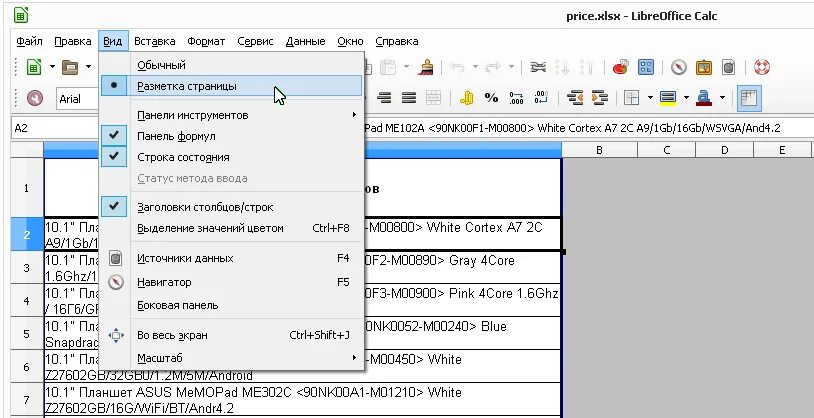Open the Redo history dropdown arrow
The image size is (814, 418).
pyautogui.click(x=511, y=67)
